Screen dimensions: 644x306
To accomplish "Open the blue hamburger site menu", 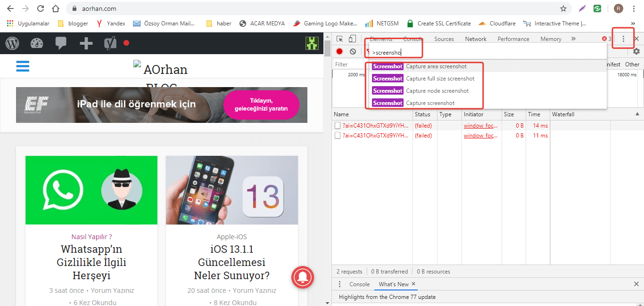I will [x=23, y=66].
